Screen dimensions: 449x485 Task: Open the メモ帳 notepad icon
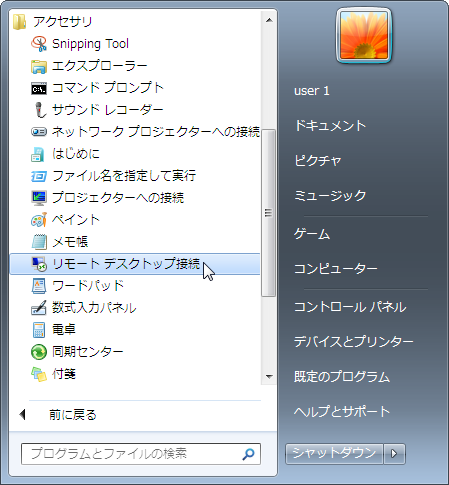tap(39, 242)
